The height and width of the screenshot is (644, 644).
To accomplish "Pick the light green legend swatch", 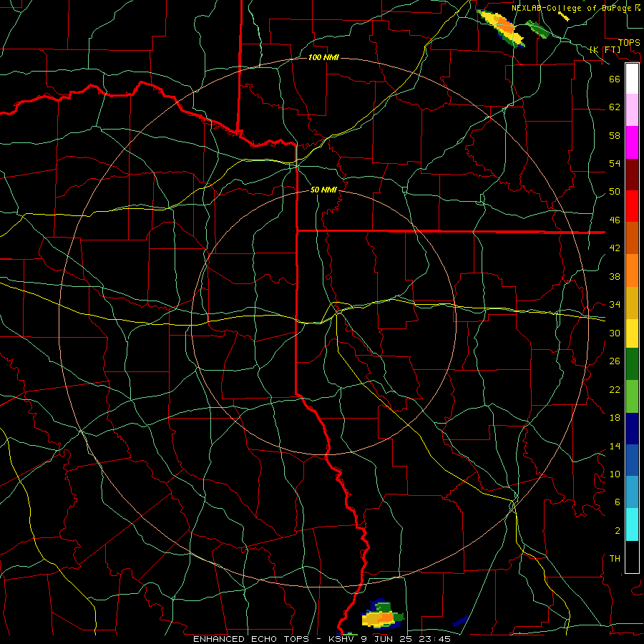I will pos(632,396).
